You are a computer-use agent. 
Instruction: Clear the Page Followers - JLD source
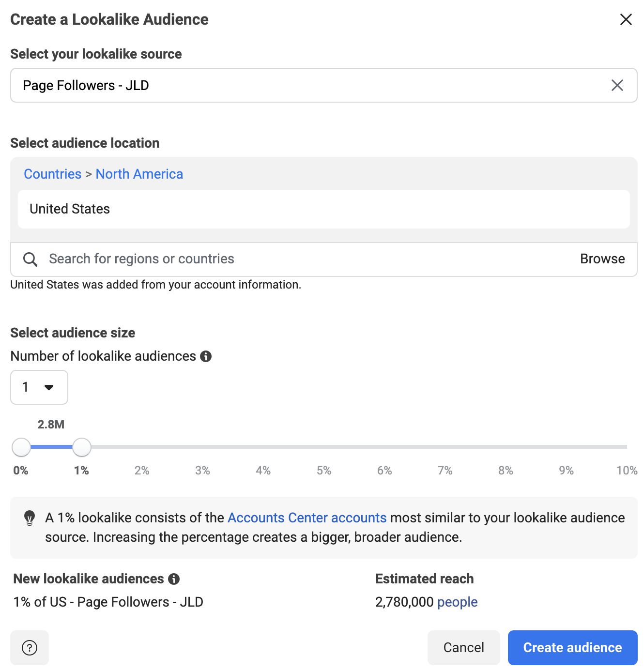coord(617,85)
